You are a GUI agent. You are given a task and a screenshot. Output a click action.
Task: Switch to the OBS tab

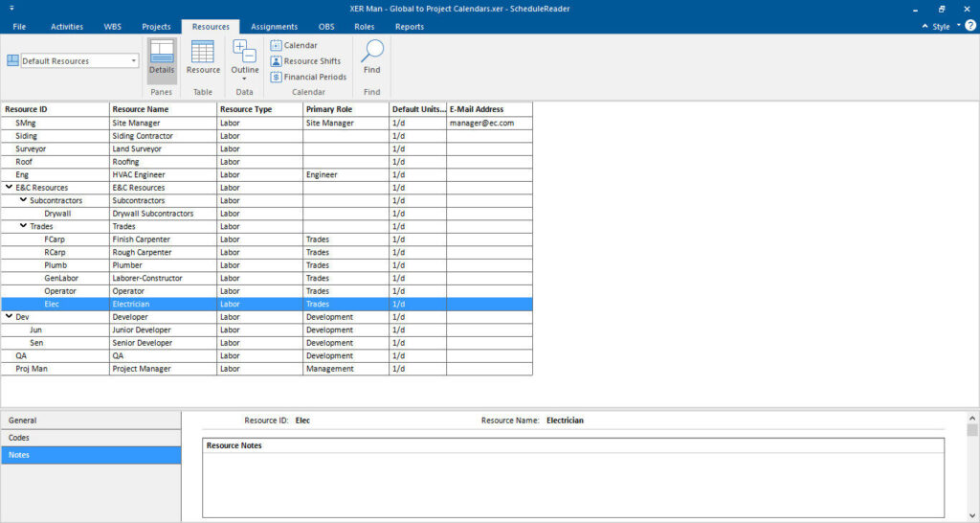click(326, 26)
